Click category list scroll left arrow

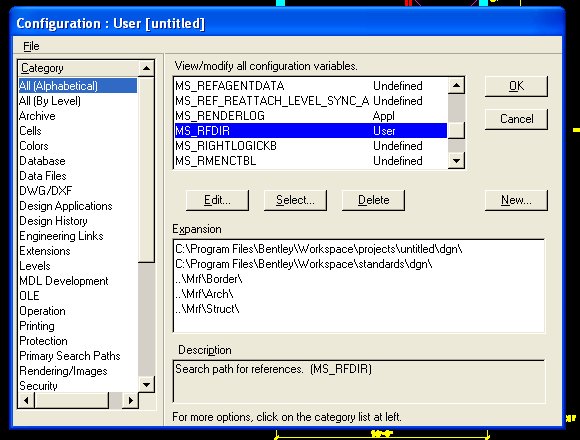click(x=26, y=400)
